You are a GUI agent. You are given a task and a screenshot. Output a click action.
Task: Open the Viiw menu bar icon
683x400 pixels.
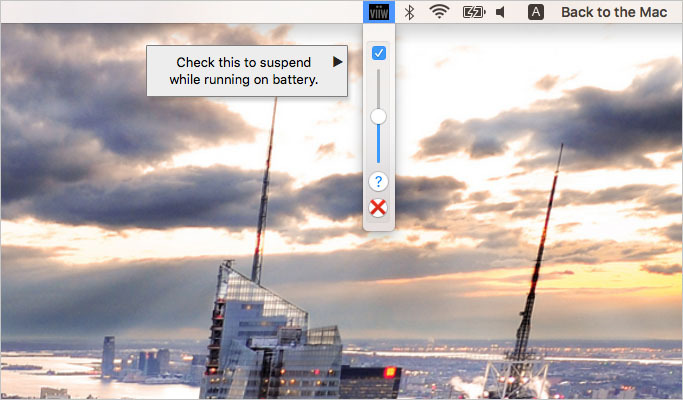[x=379, y=12]
